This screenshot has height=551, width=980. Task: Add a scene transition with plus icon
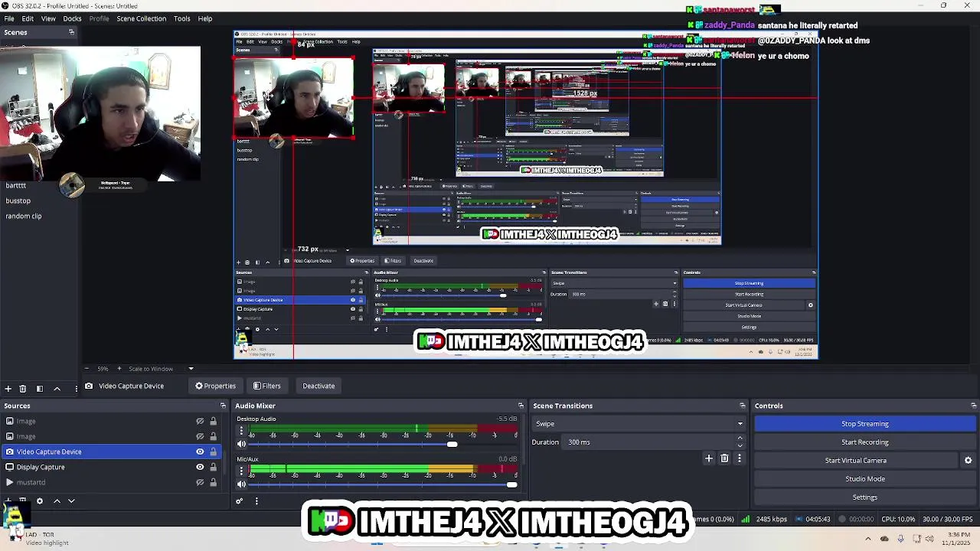coord(709,458)
